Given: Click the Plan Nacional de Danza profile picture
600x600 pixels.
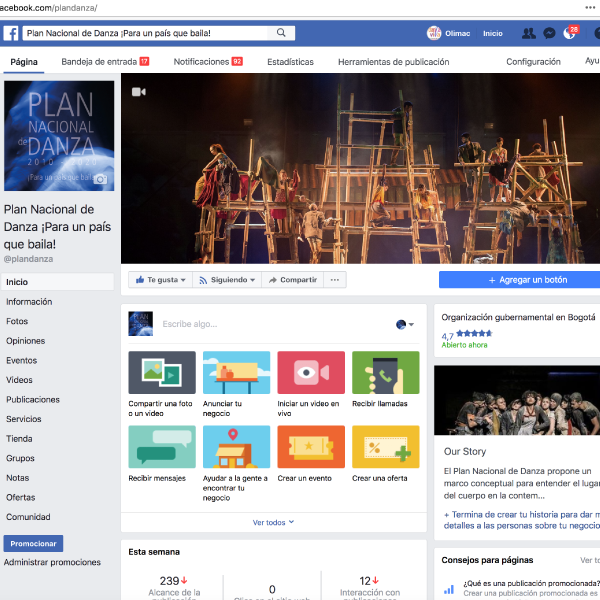Looking at the screenshot, I should 59,135.
